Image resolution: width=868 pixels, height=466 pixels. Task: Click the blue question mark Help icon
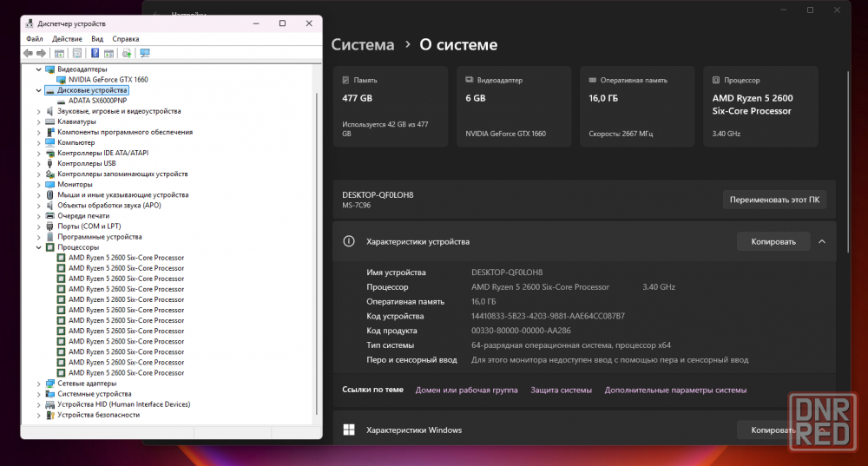tap(95, 53)
